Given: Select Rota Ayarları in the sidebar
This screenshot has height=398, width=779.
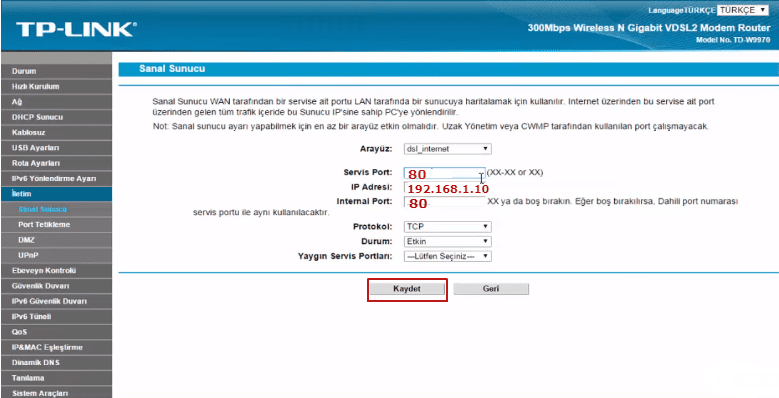Looking at the screenshot, I should pos(56,163).
